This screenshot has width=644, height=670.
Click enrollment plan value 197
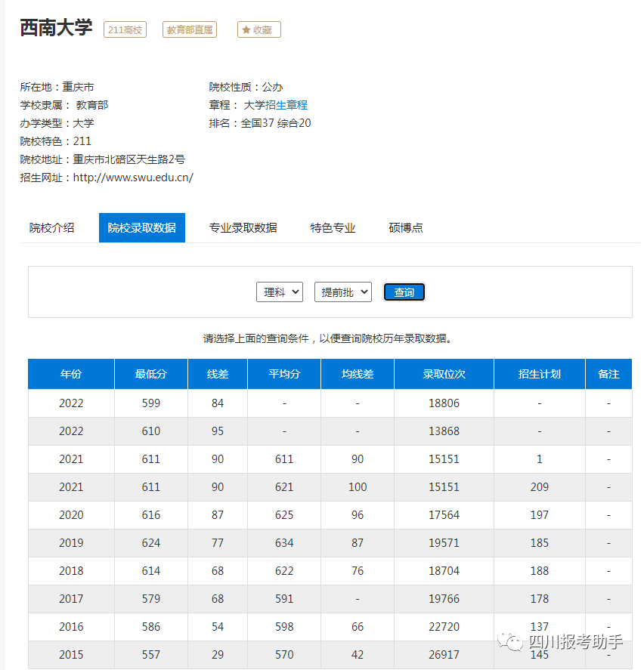(540, 515)
